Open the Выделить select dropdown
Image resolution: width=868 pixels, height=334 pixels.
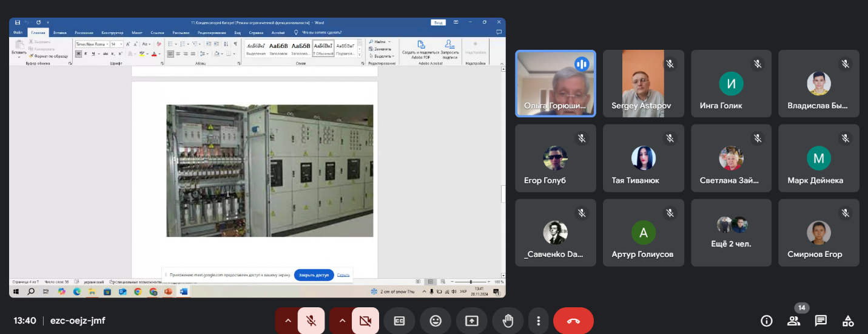(x=381, y=56)
